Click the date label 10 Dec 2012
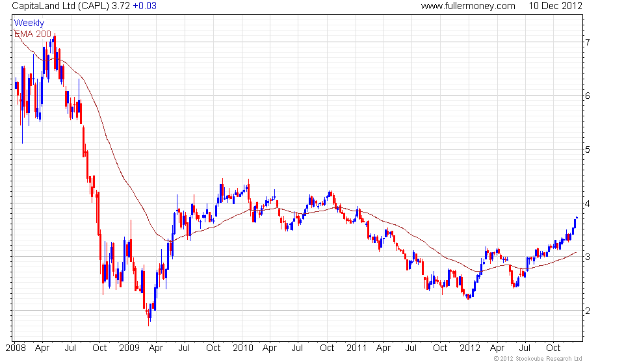 (x=555, y=6)
